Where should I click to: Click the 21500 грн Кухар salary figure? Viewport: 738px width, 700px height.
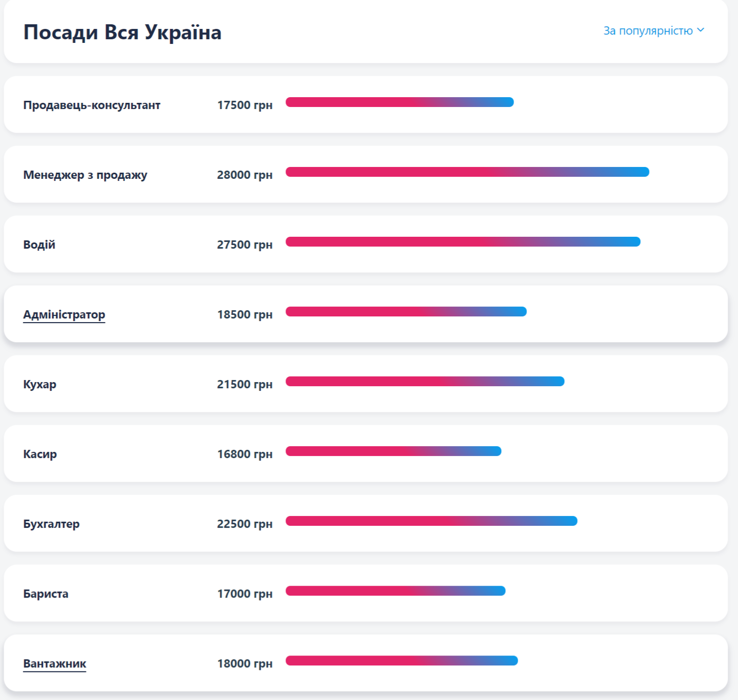[x=245, y=384]
